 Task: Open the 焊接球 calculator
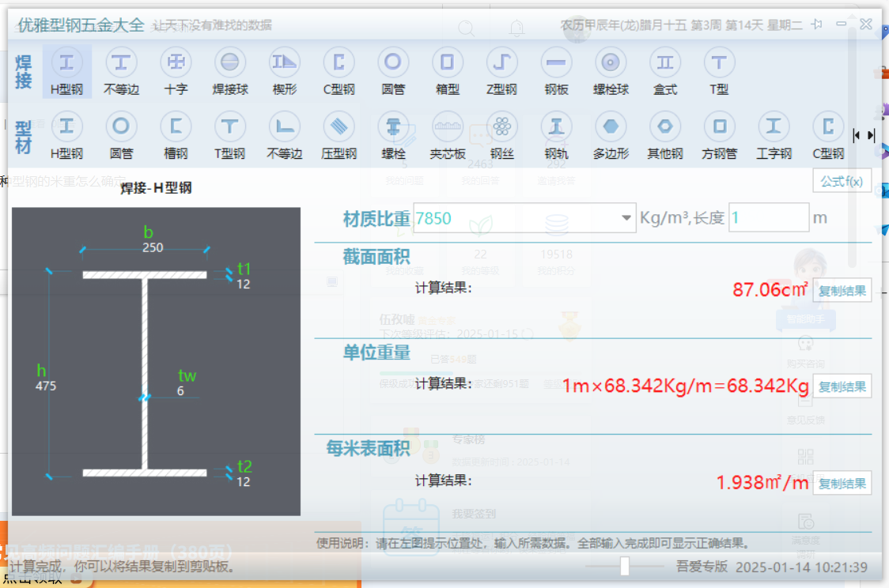click(x=230, y=72)
